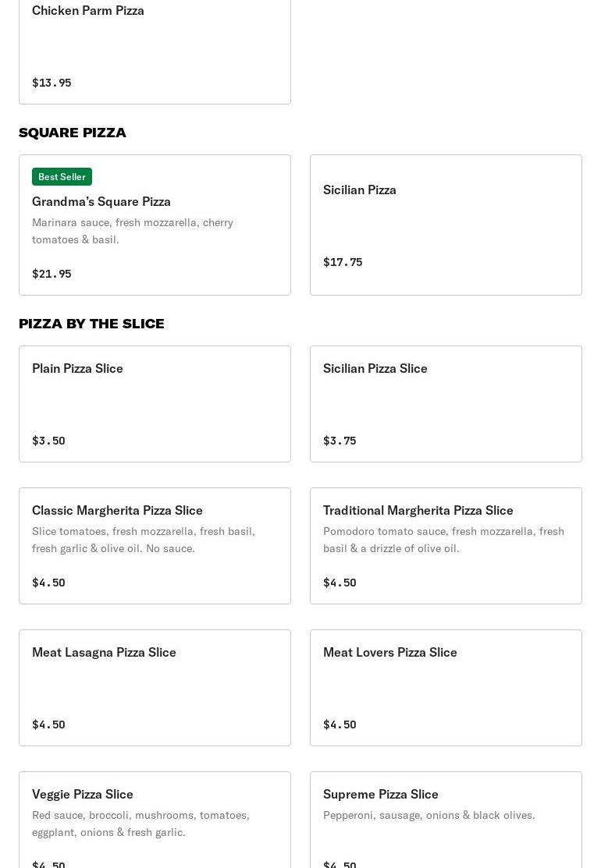
Task: Click the Pizza By The Slice heading
Action: (x=91, y=324)
